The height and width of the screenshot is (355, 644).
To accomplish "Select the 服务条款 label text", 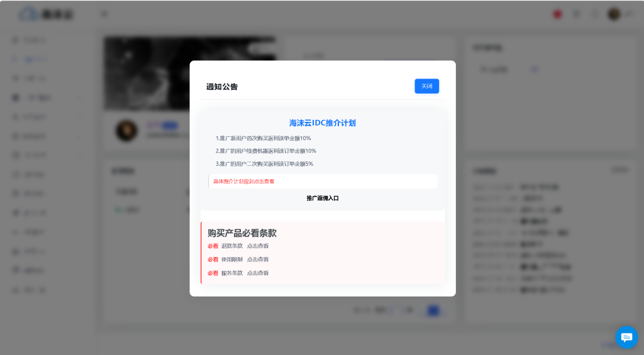I will point(232,273).
